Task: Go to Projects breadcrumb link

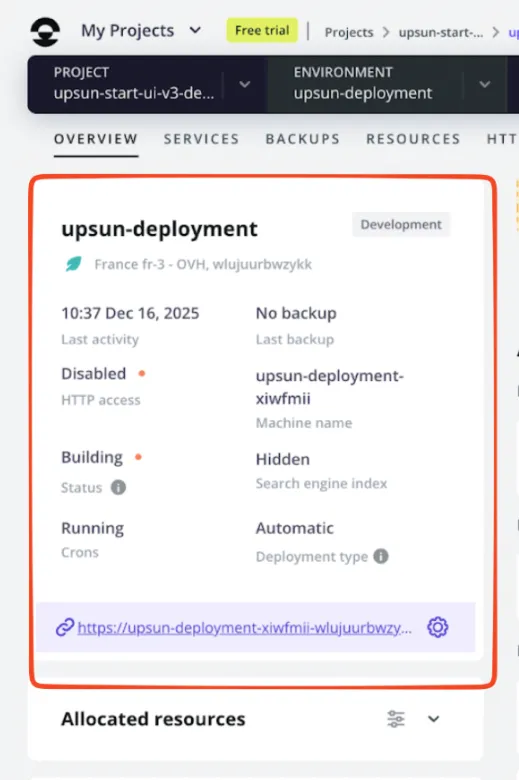Action: 349,32
